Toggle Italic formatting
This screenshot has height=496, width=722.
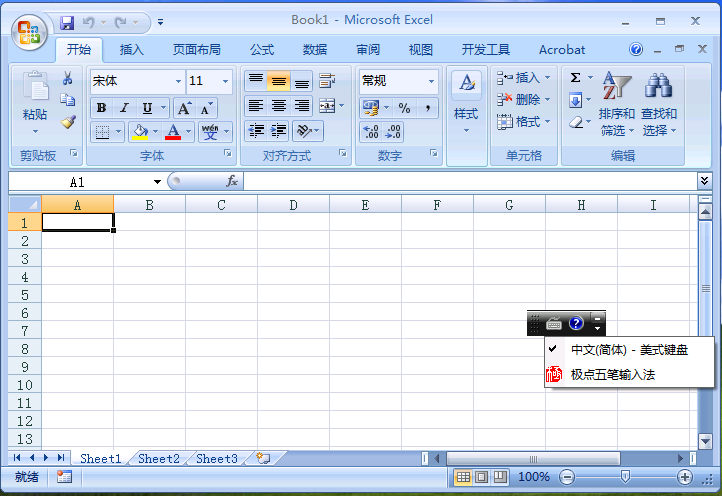(x=124, y=108)
